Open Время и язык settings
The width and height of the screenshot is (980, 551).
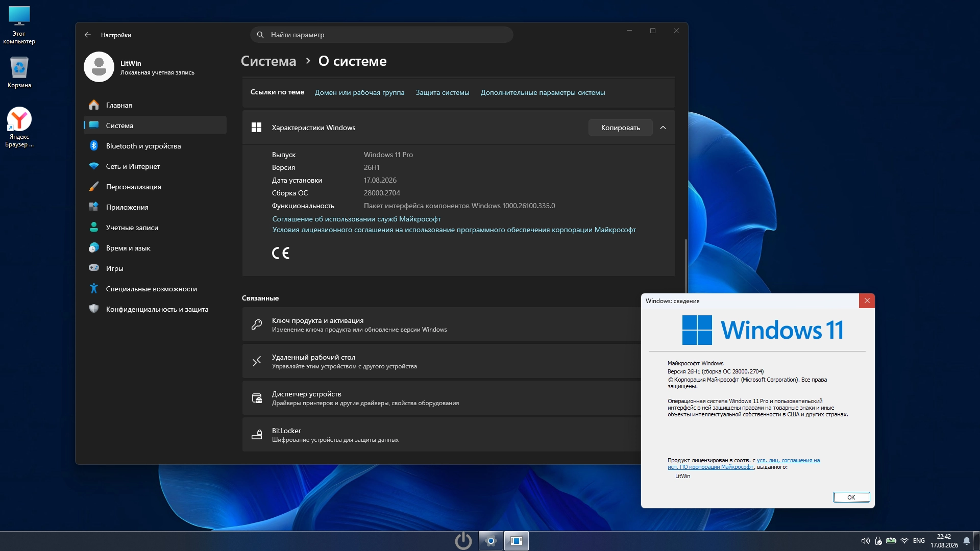155,248
